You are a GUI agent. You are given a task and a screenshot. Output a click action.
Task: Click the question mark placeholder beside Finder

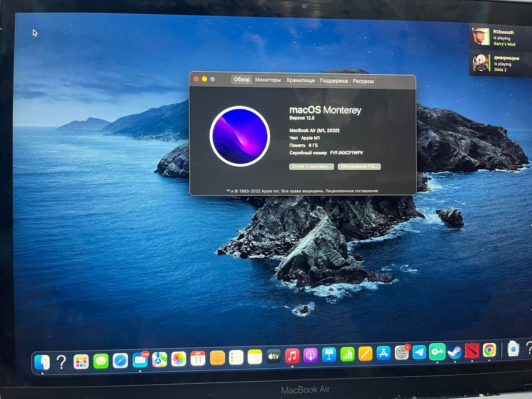[61, 362]
